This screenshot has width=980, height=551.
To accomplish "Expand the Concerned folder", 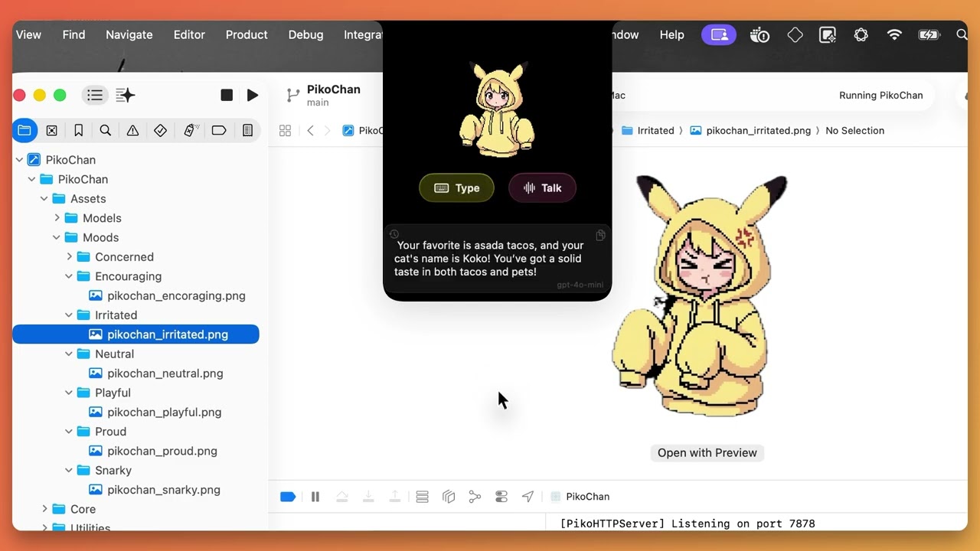I will click(x=69, y=257).
